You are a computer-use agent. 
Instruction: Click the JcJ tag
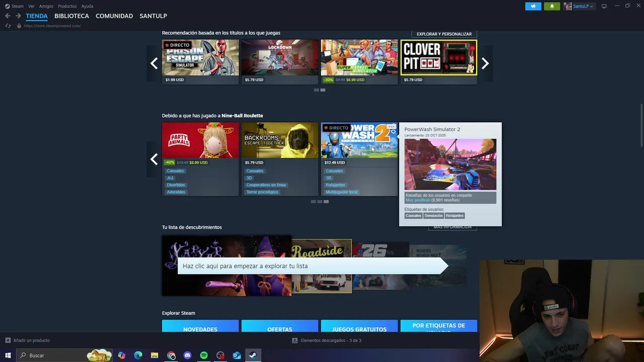tap(170, 178)
